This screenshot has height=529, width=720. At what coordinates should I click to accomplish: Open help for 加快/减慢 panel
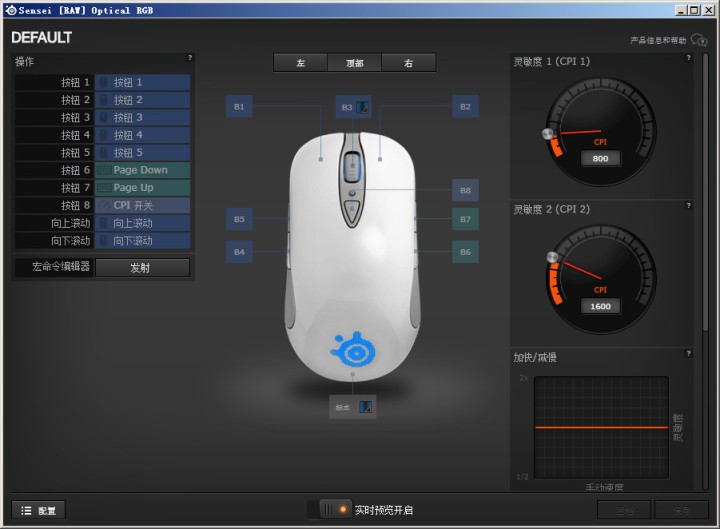[688, 353]
